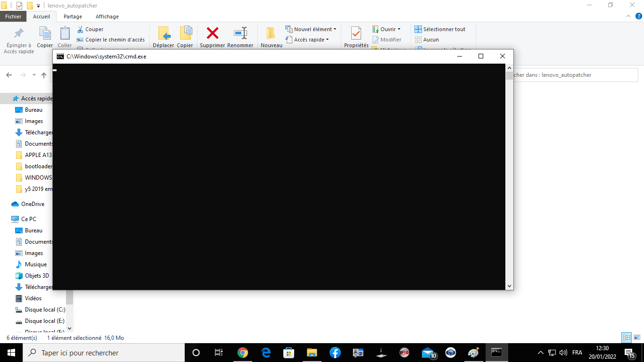Open the Fichier menu
The image size is (644, 362).
pos(13,16)
